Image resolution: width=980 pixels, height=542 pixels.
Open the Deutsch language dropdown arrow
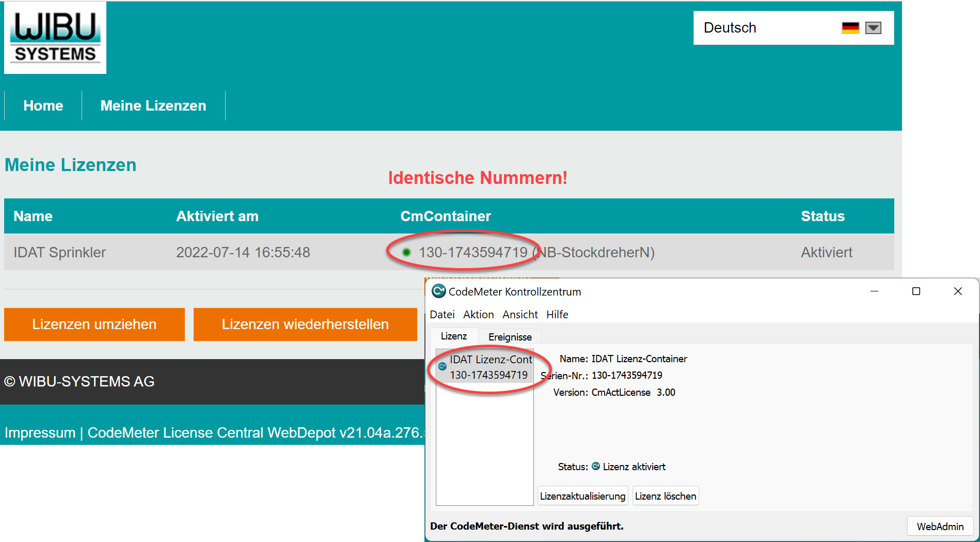click(873, 28)
